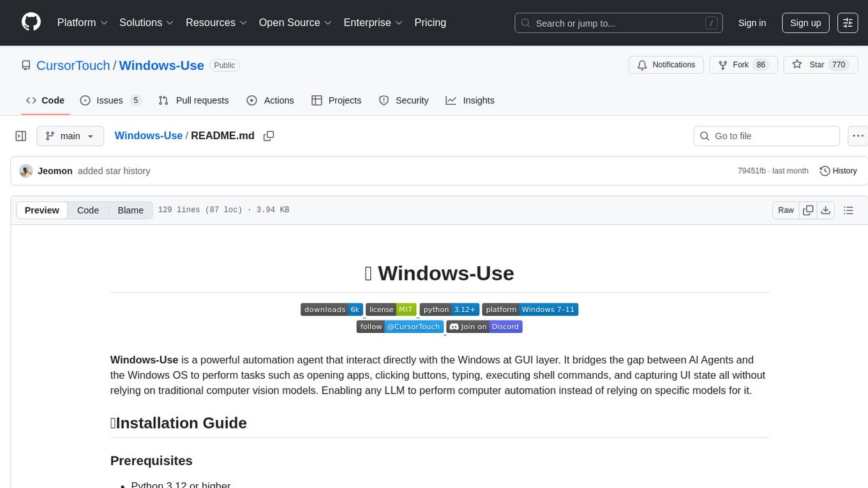Open the CursorTouch owner link

pyautogui.click(x=73, y=65)
